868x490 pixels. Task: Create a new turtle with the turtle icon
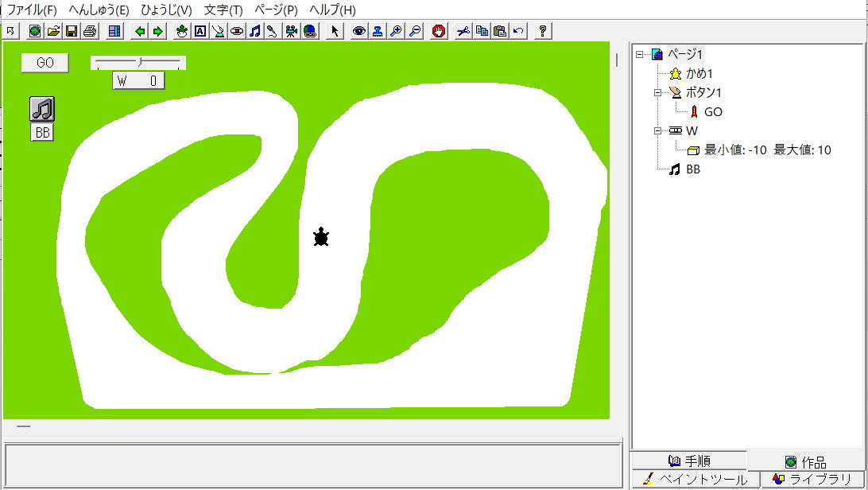click(181, 31)
